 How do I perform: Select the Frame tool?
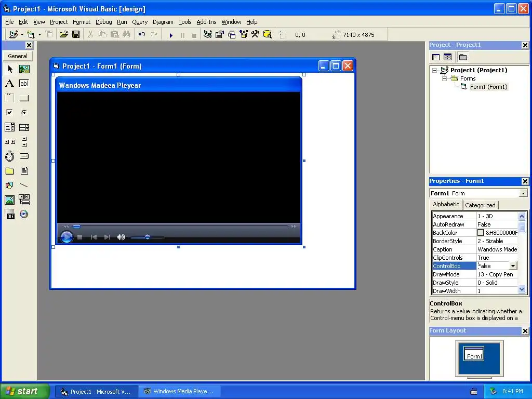(x=10, y=98)
